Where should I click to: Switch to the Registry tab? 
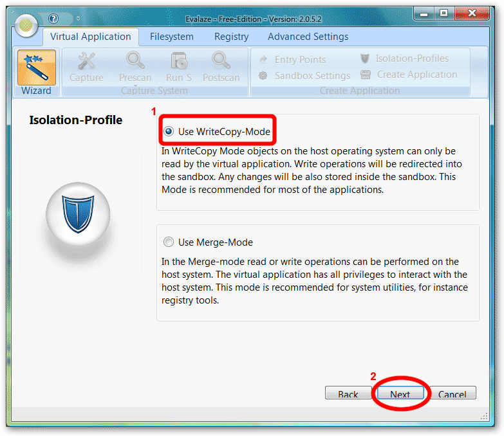coord(232,37)
